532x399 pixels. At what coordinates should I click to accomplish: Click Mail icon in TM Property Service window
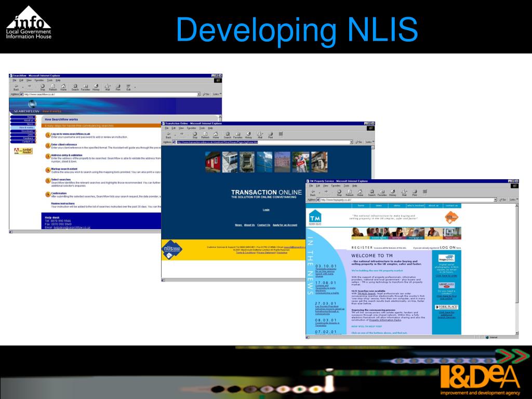point(404,193)
